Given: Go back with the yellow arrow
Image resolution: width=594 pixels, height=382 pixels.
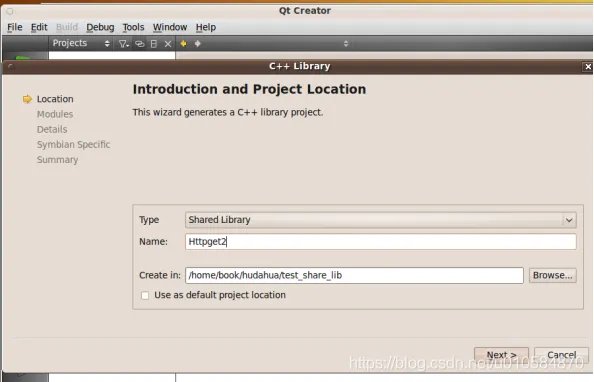Looking at the screenshot, I should pos(183,44).
